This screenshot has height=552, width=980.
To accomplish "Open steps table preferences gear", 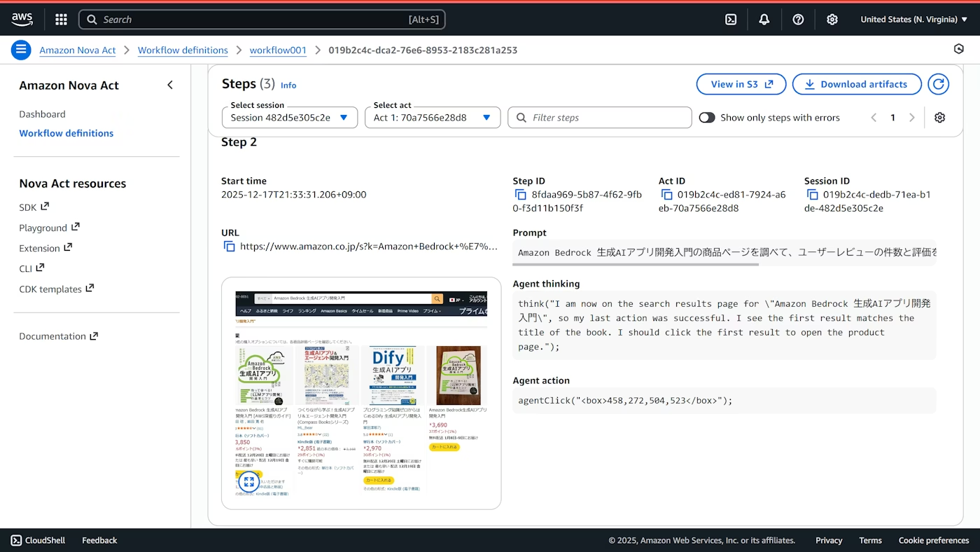I will (940, 118).
